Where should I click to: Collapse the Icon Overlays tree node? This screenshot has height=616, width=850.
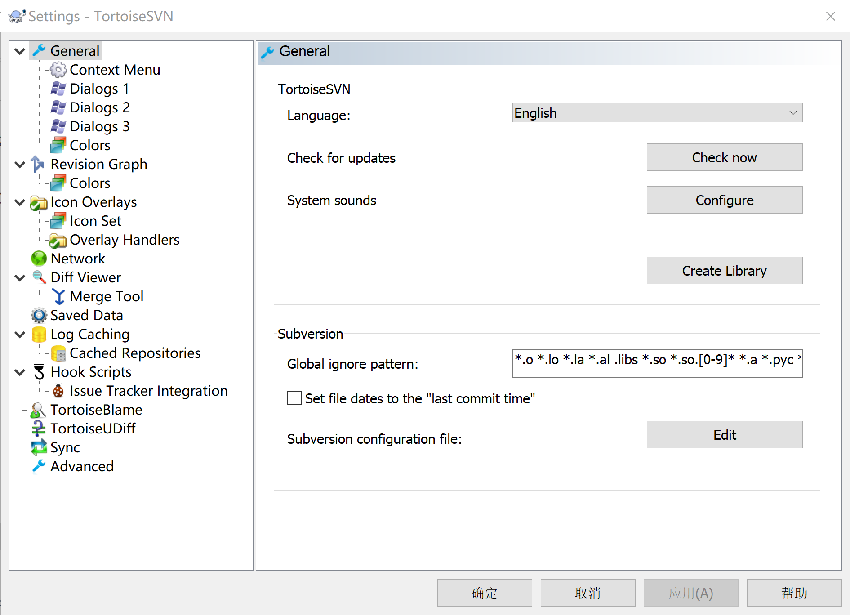(20, 202)
